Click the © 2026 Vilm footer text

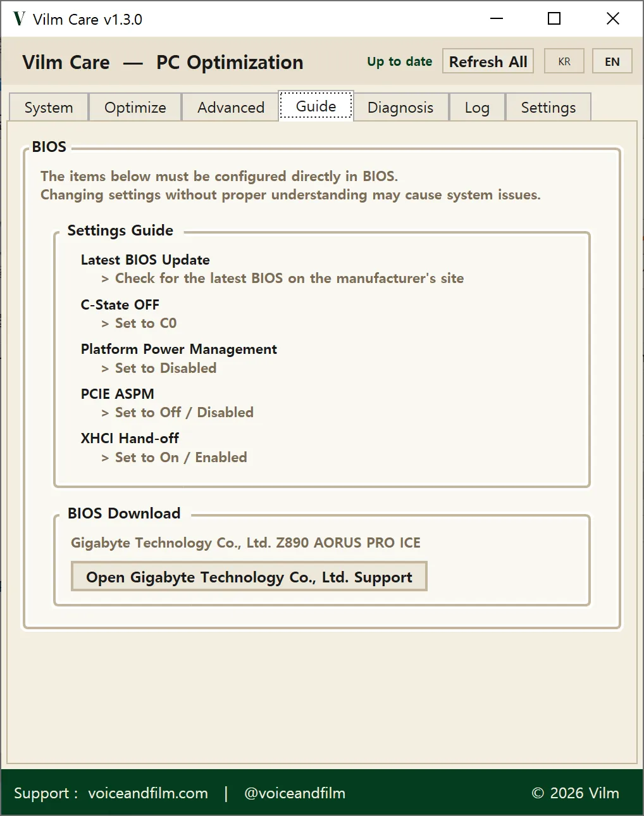click(576, 793)
